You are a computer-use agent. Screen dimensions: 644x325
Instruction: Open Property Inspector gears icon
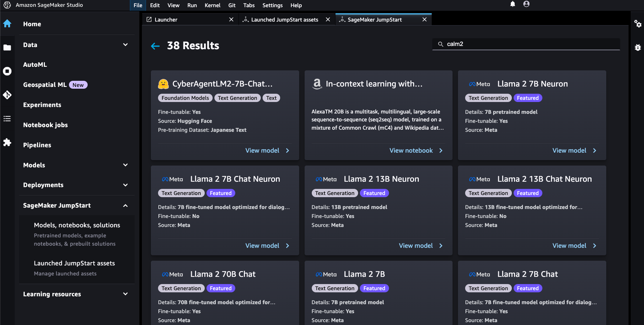pyautogui.click(x=638, y=24)
